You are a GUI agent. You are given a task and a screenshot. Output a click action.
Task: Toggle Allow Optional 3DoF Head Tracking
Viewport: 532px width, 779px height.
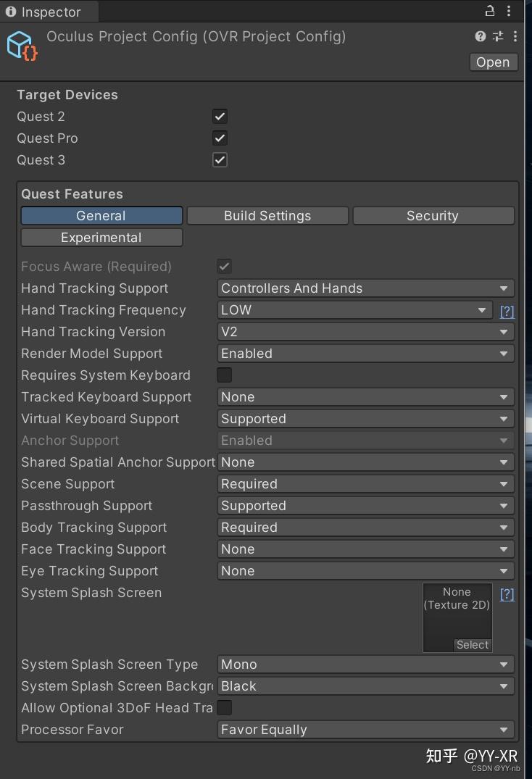[x=224, y=707]
